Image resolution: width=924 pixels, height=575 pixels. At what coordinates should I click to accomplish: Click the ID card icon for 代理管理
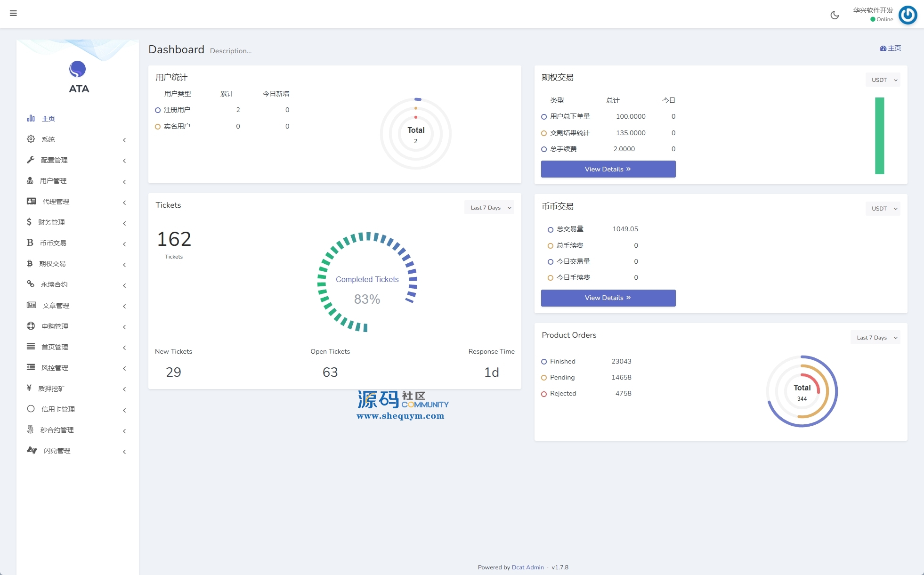click(x=32, y=201)
